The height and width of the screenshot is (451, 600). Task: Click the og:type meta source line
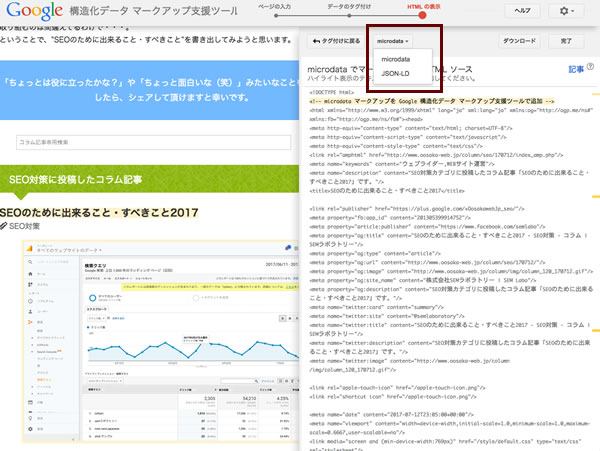[x=375, y=254]
